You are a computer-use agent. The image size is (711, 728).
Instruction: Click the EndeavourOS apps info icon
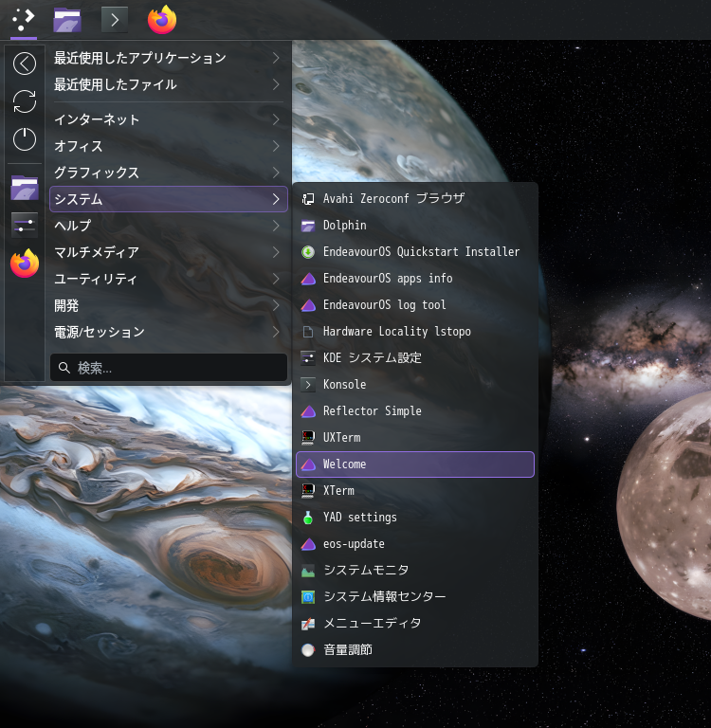tap(308, 279)
